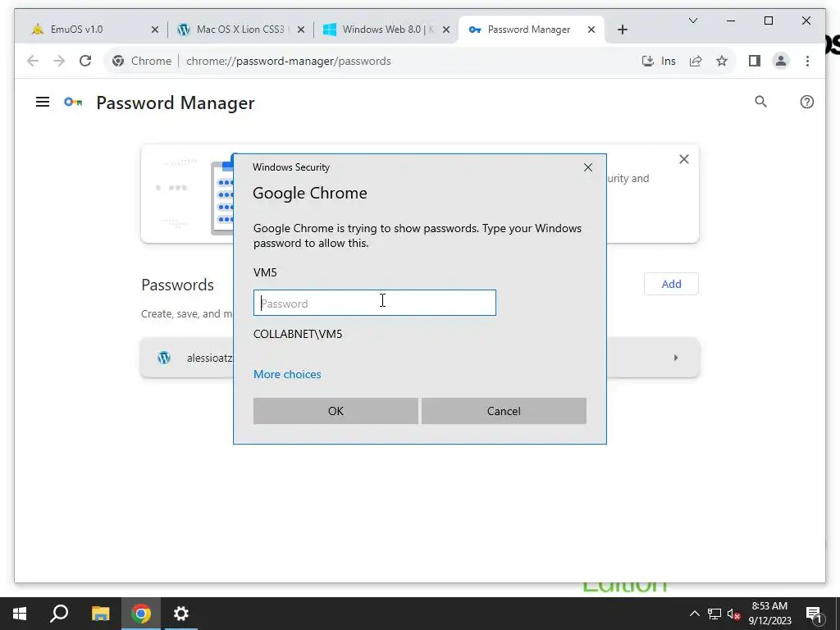Image resolution: width=840 pixels, height=630 pixels.
Task: Open Password Manager help icon
Action: tap(807, 102)
